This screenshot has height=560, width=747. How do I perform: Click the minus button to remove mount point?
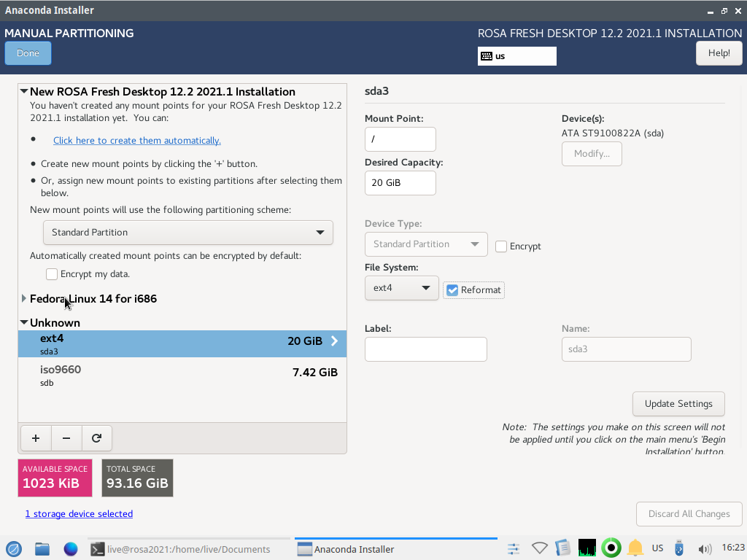[x=66, y=438]
